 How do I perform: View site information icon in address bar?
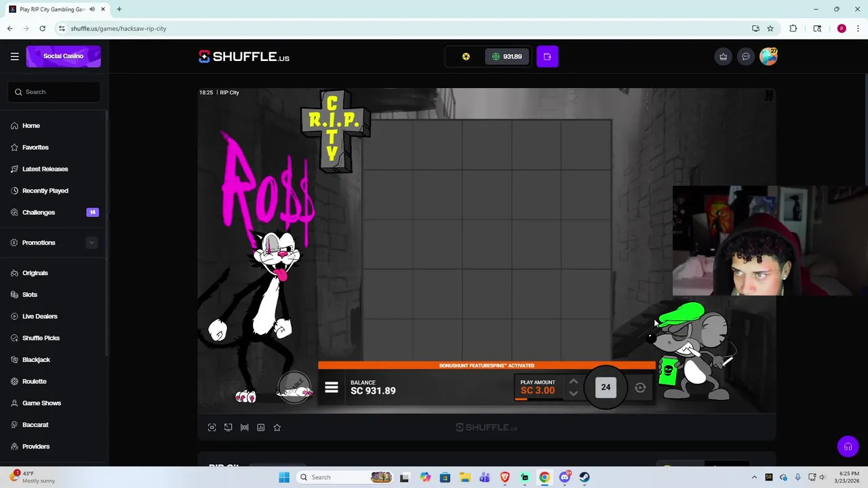tap(61, 28)
